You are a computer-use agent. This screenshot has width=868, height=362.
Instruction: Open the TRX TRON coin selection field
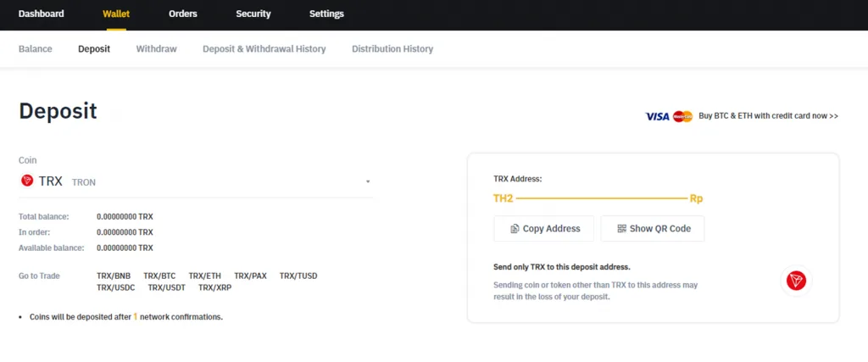[x=196, y=181]
